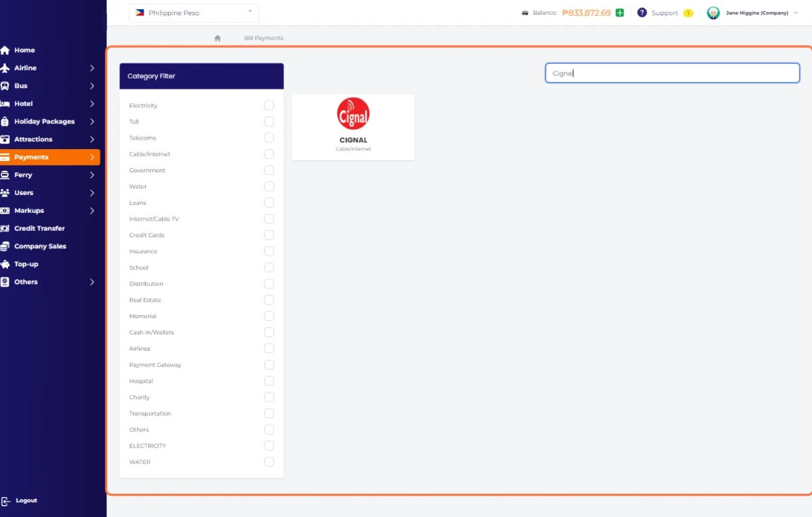Click the Jane Higgins profile avatar
812x517 pixels.
click(x=713, y=13)
